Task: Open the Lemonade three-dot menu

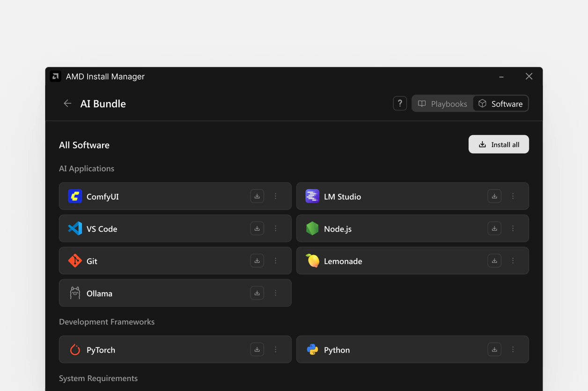Action: click(x=513, y=261)
